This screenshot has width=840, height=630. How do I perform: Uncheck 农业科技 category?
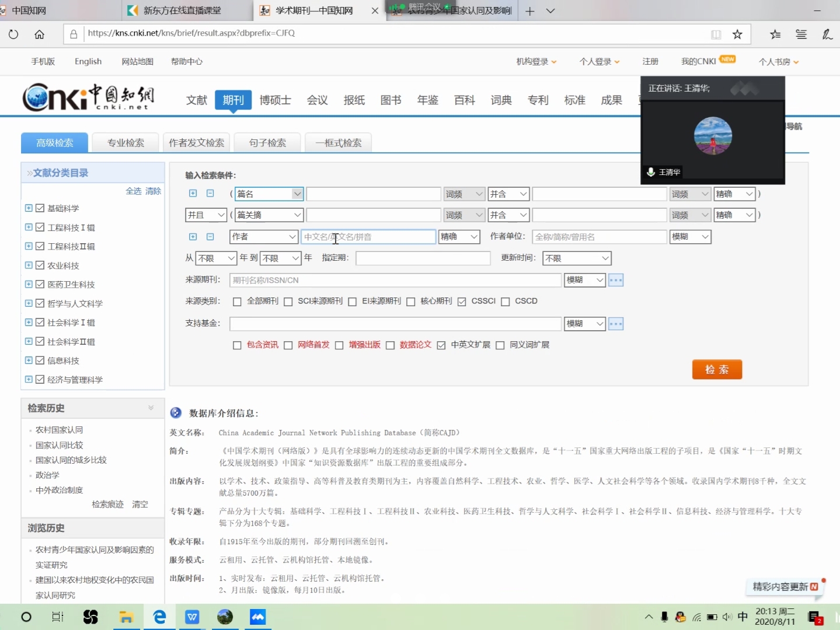[x=40, y=265]
